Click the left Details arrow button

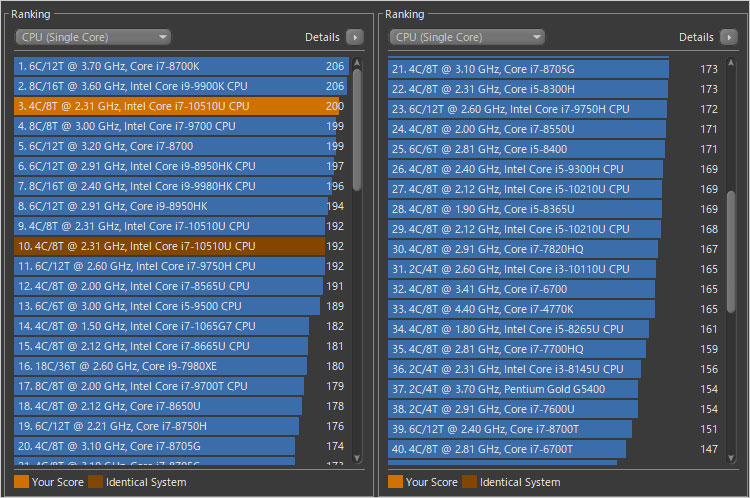354,37
